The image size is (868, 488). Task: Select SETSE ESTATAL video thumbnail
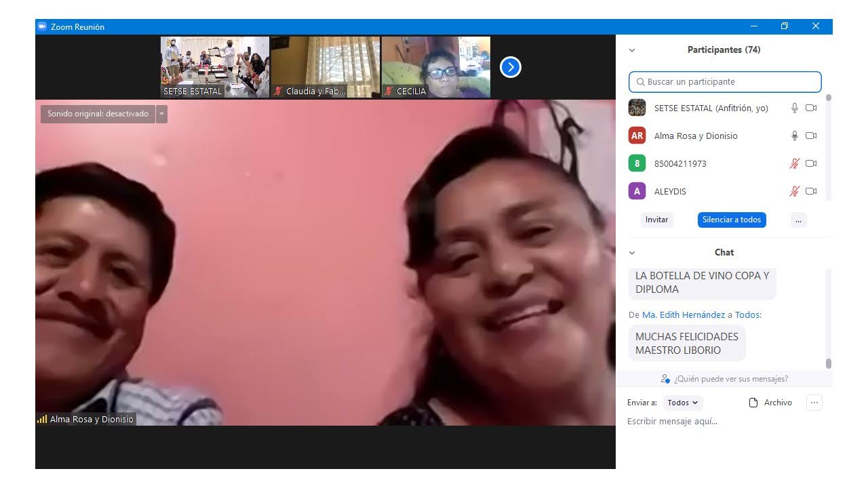(215, 67)
